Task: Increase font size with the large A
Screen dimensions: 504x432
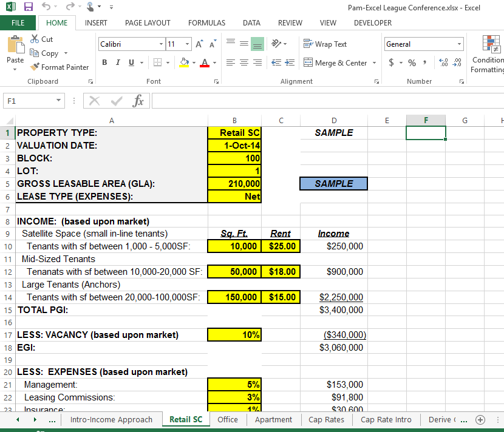Action: pos(199,44)
